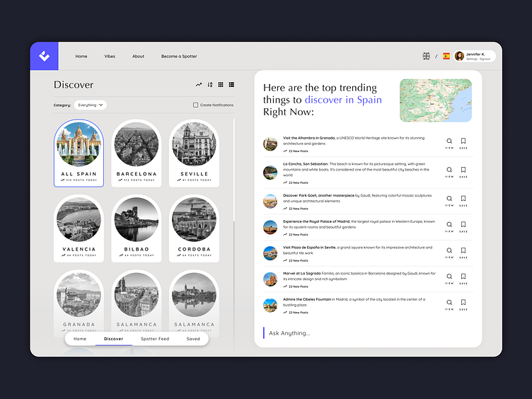Save the Alhambra in Granada item
The width and height of the screenshot is (532, 399).
click(463, 143)
